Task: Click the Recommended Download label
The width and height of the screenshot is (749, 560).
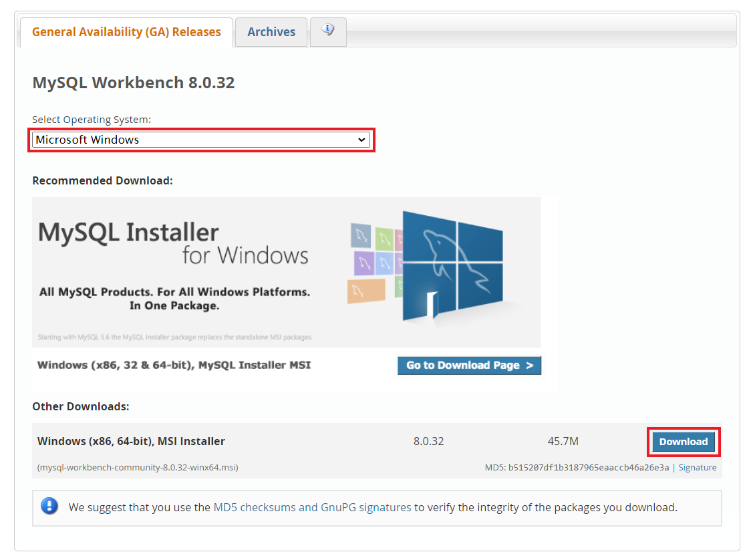Action: click(x=102, y=180)
